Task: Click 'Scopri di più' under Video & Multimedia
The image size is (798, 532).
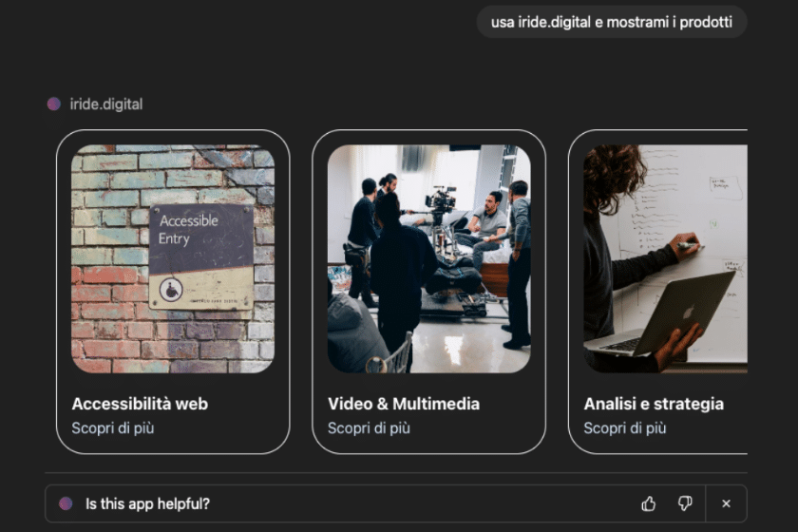Action: point(370,428)
